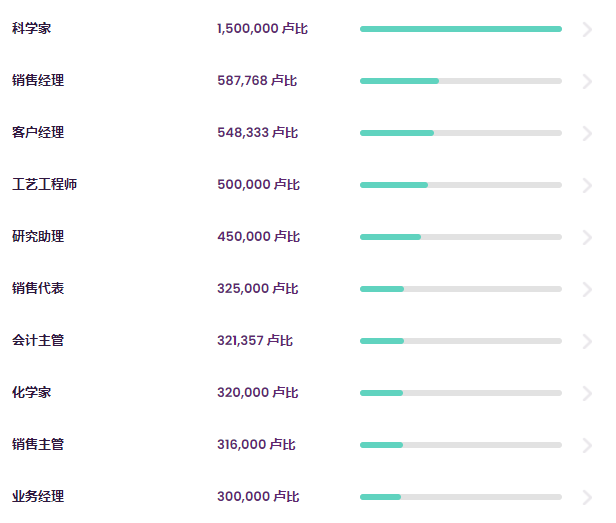Click the chevron next to 工艺工程师
The width and height of the screenshot is (616, 523).
click(587, 185)
